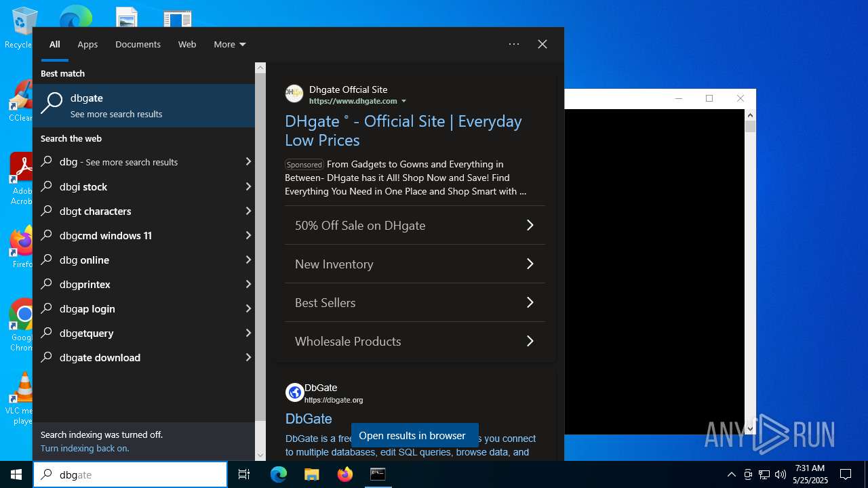Open the 'Wholesale Products' link
The height and width of the screenshot is (488, 868).
coord(415,341)
